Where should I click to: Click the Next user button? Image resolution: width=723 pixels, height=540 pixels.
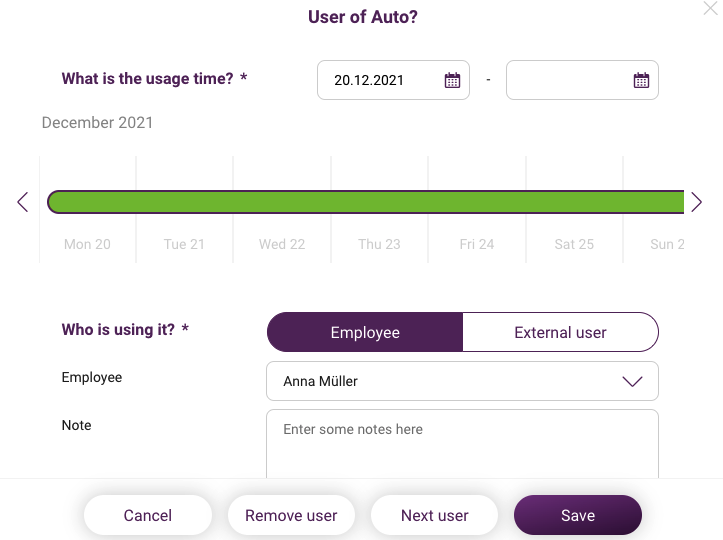tap(434, 515)
